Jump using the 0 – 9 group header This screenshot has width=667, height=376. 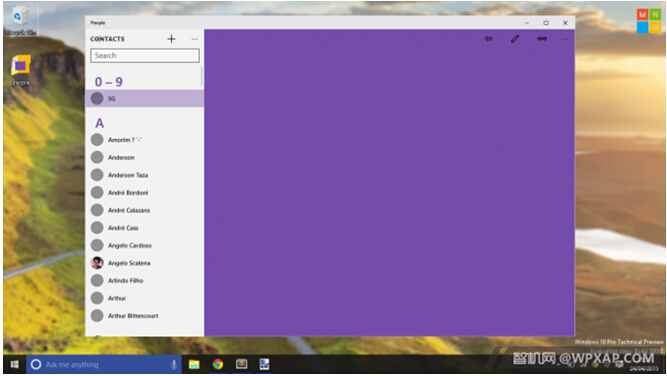[x=108, y=82]
